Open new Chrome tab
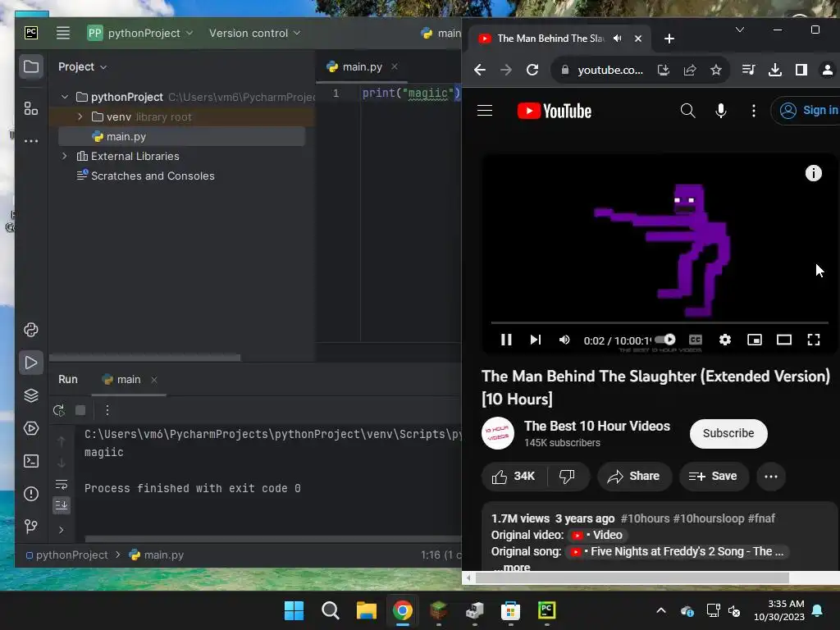 pyautogui.click(x=669, y=39)
